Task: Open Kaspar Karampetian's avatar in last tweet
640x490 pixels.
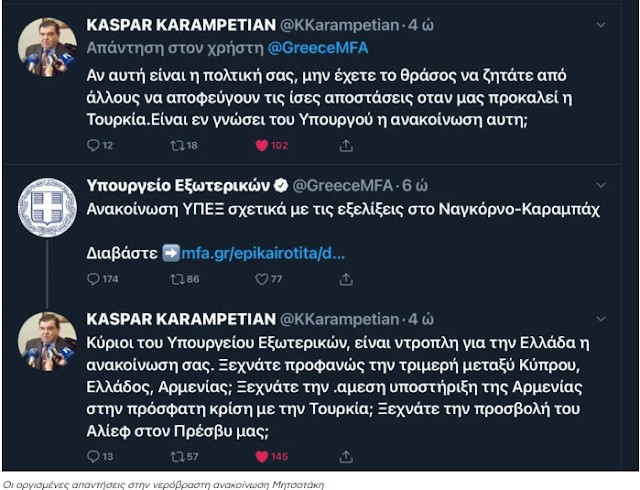Action: (x=47, y=342)
